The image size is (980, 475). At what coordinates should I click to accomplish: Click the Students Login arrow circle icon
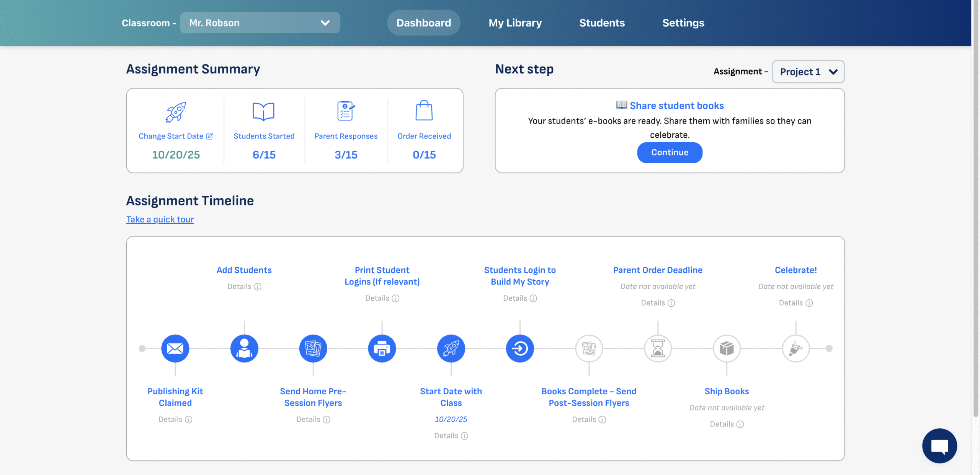[x=520, y=348]
